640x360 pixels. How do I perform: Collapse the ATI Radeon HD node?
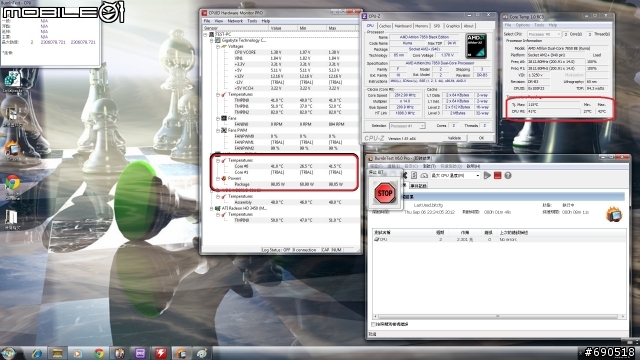[212, 208]
